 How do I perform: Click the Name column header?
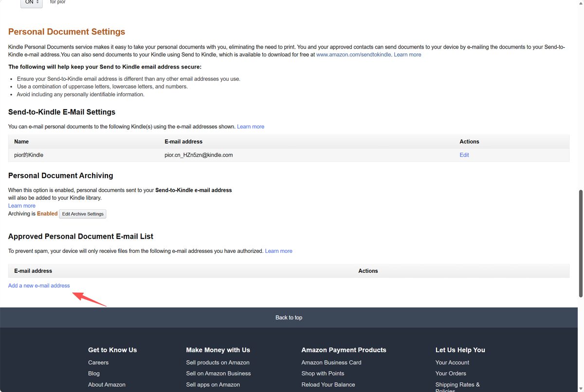tap(21, 142)
